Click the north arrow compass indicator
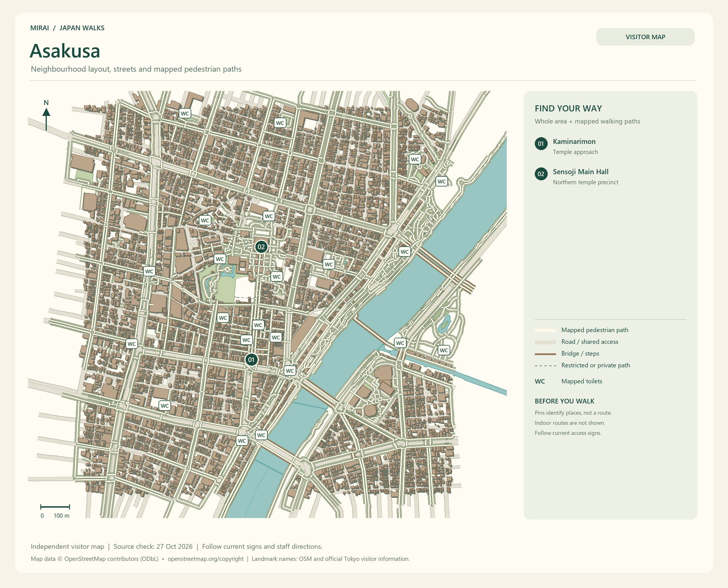Image resolution: width=728 pixels, height=588 pixels. [46, 115]
